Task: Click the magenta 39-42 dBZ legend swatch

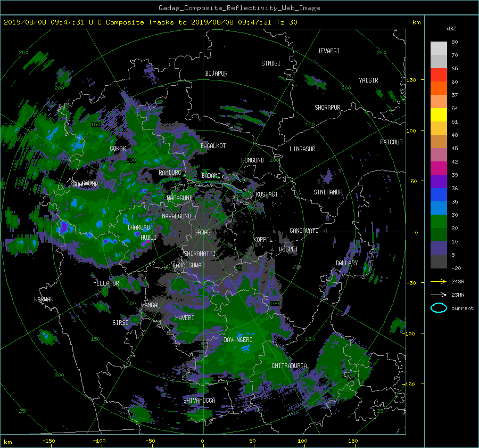Action: [x=439, y=168]
